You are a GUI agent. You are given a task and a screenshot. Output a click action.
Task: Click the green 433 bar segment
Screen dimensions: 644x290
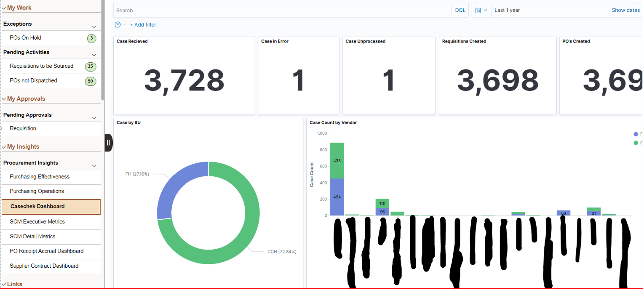[x=337, y=160]
